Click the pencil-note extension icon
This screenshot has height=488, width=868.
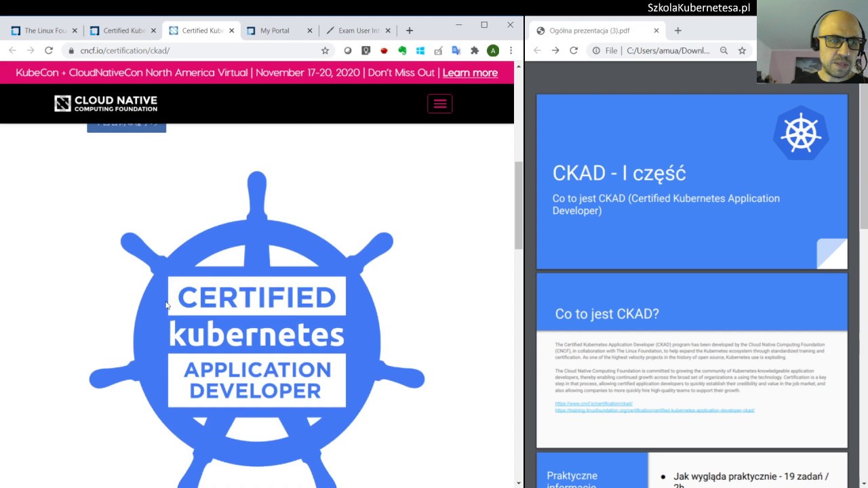[x=438, y=50]
